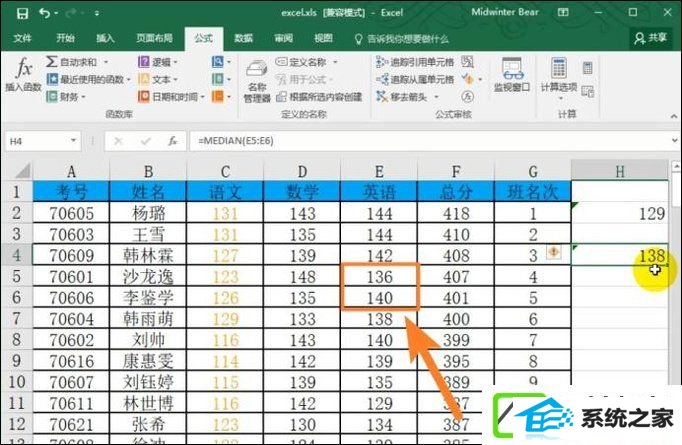This screenshot has height=445, width=682.
Task: Switch to the Review tab
Action: point(284,38)
